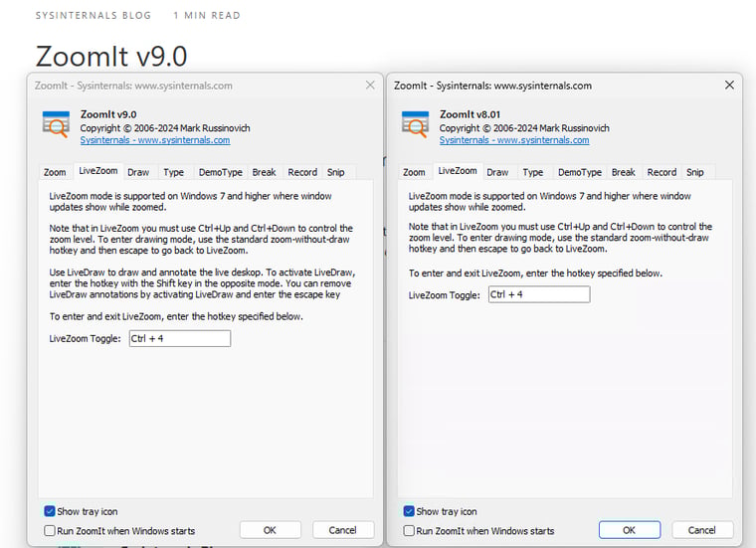The image size is (756, 548).
Task: Open Record tab in v8.01 window
Action: click(x=661, y=172)
